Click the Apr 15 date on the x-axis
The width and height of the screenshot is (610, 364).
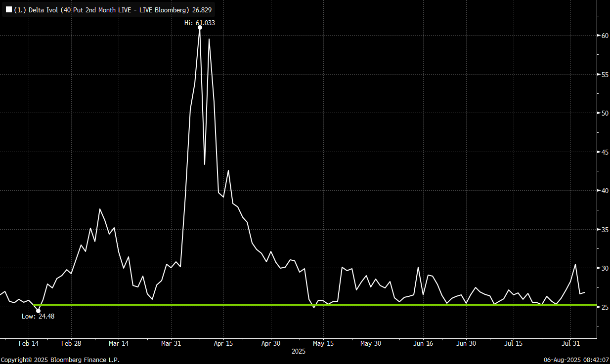tap(223, 343)
